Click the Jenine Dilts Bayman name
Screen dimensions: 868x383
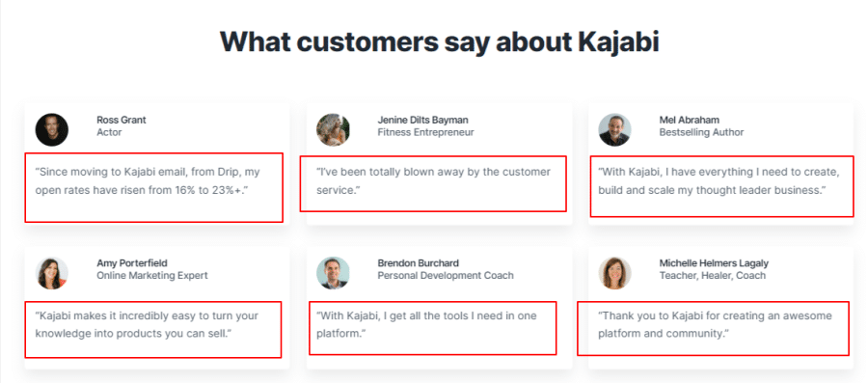coord(423,120)
